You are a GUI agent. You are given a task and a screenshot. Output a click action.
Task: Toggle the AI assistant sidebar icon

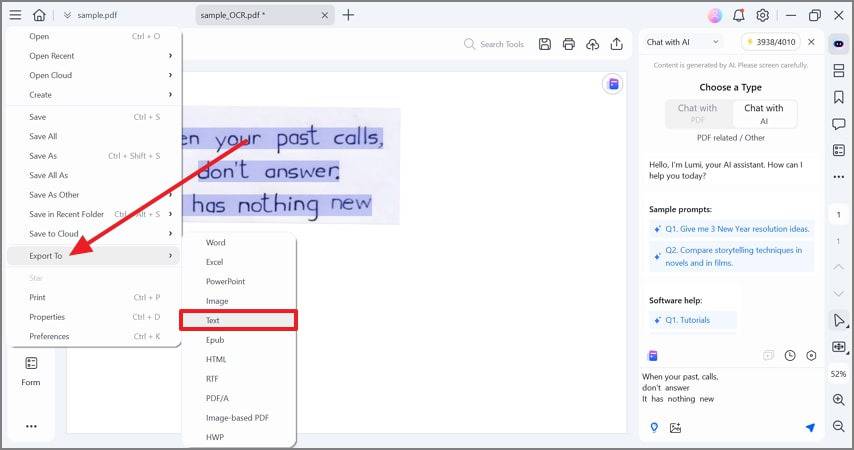tap(839, 44)
